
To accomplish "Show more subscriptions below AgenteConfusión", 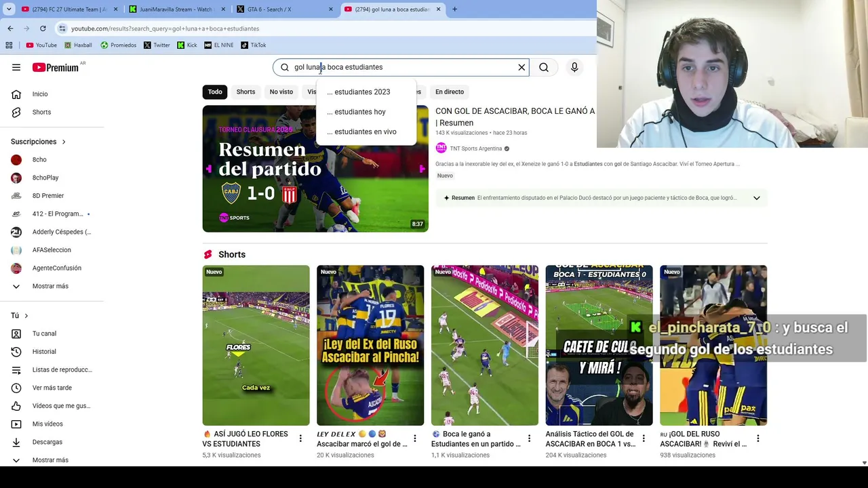I will click(52, 286).
